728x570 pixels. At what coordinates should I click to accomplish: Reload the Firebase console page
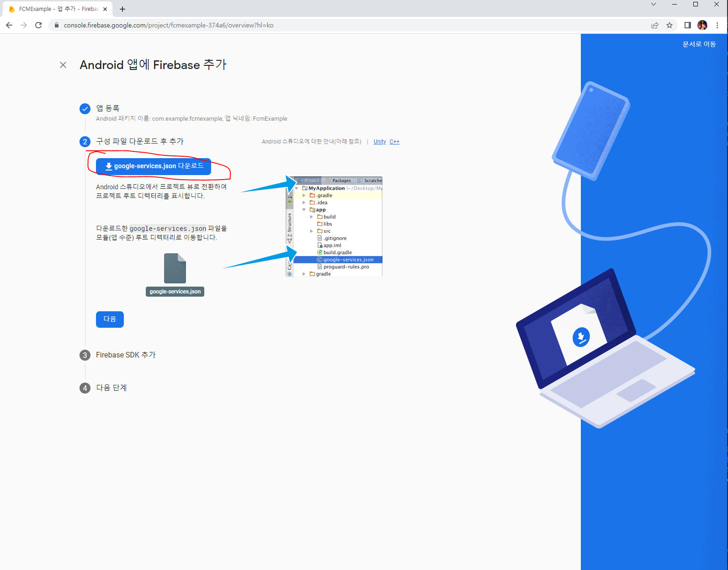(38, 25)
